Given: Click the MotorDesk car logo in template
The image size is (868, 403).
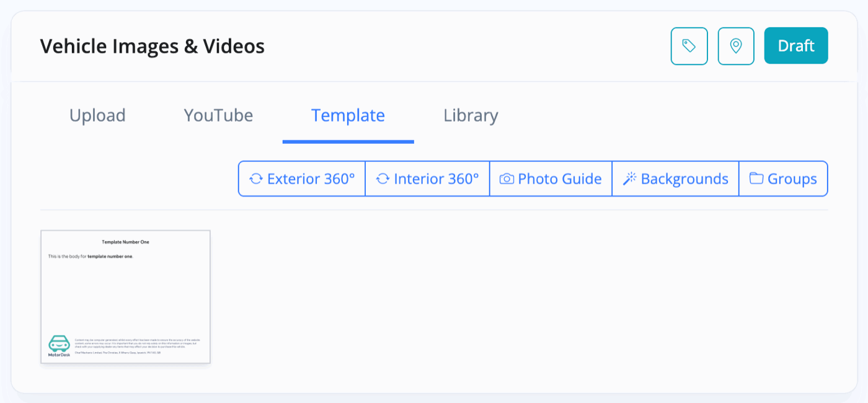Looking at the screenshot, I should pos(60,345).
